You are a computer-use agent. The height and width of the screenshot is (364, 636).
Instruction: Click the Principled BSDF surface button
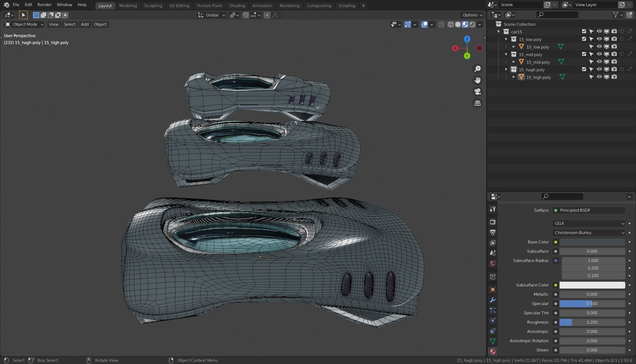588,210
